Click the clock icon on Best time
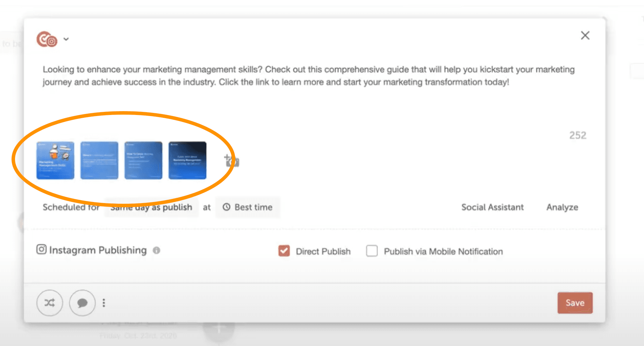This screenshot has width=644, height=346. click(227, 207)
